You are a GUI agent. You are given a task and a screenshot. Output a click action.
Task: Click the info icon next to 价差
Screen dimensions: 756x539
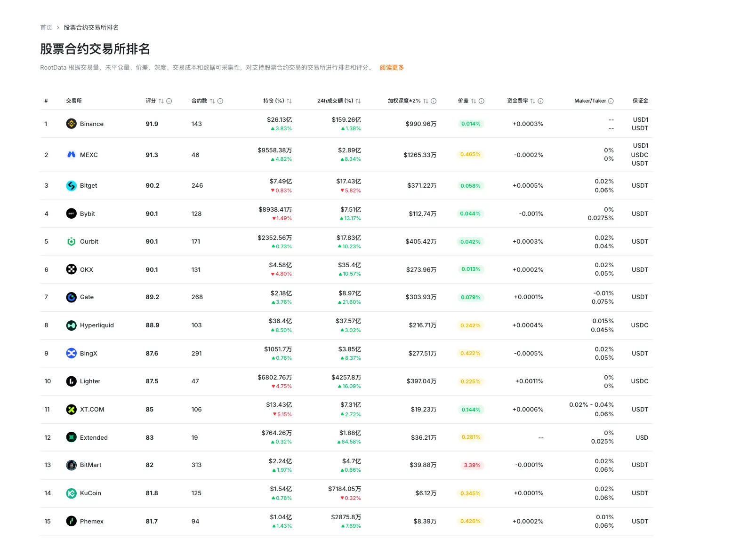(x=482, y=101)
